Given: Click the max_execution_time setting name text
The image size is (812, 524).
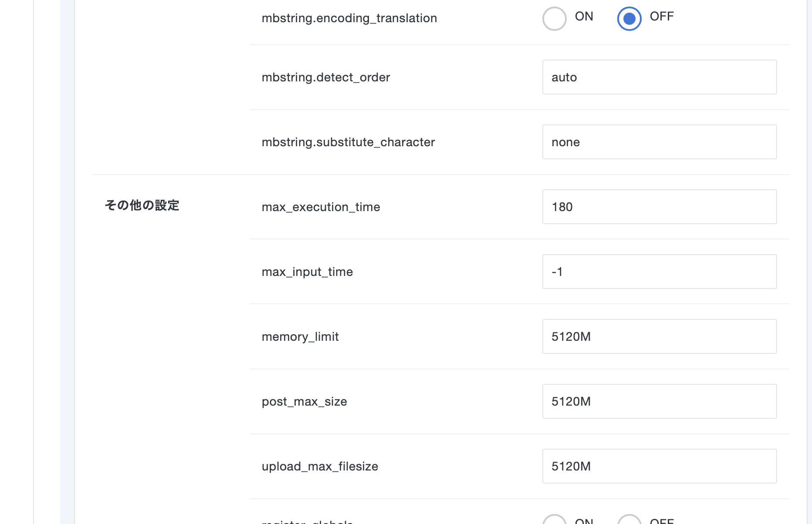Looking at the screenshot, I should 321,207.
